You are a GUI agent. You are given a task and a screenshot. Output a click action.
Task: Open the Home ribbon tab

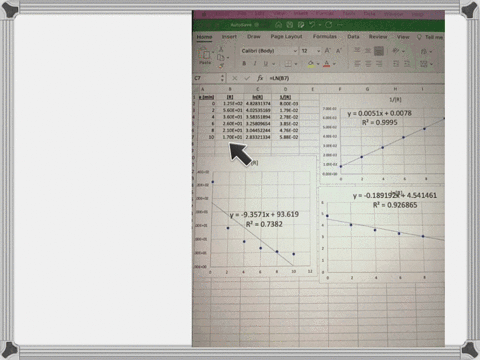204,37
